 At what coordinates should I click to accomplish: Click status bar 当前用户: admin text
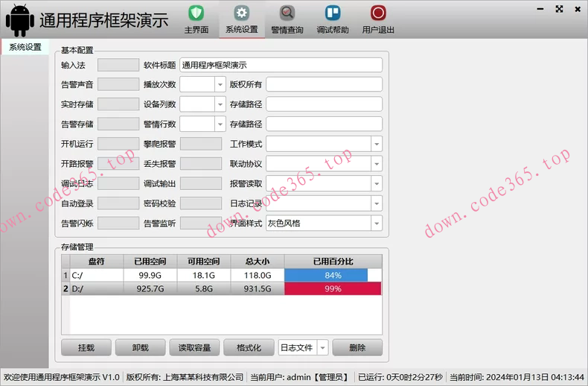pyautogui.click(x=301, y=377)
